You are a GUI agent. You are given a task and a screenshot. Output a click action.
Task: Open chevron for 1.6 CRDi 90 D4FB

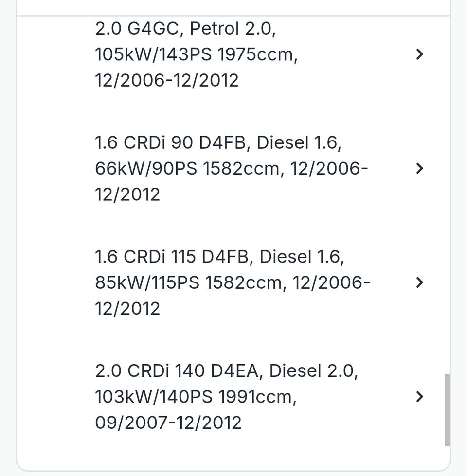click(420, 169)
